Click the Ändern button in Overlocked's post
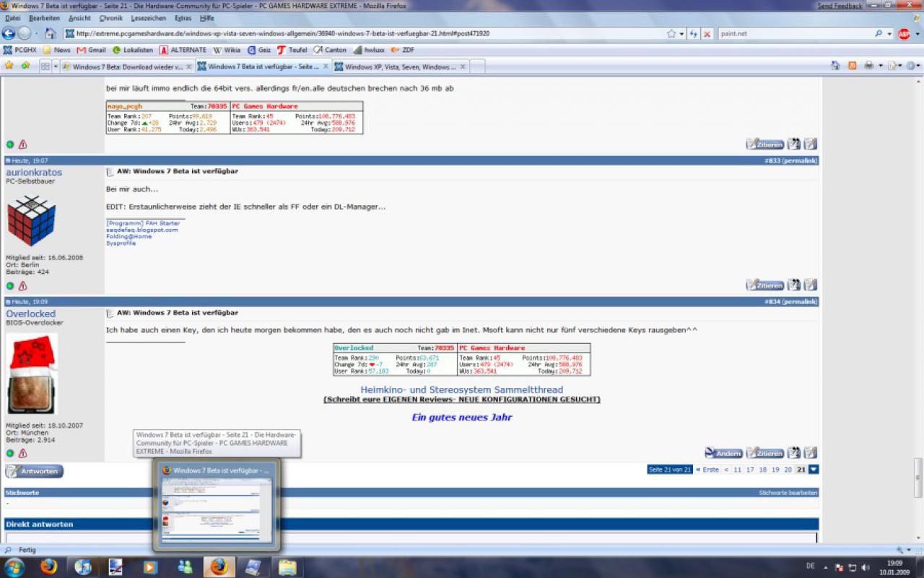The width and height of the screenshot is (924, 578). tap(723, 452)
